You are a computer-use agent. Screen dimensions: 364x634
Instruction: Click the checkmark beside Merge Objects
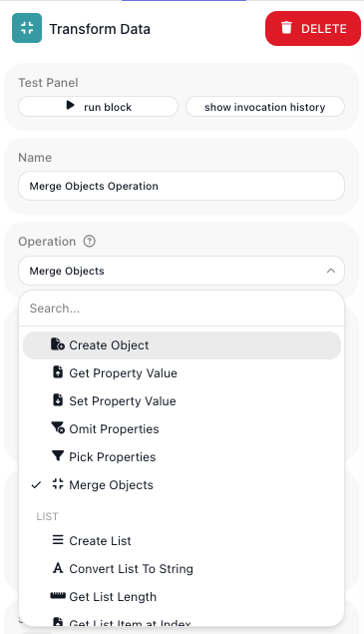tap(36, 484)
